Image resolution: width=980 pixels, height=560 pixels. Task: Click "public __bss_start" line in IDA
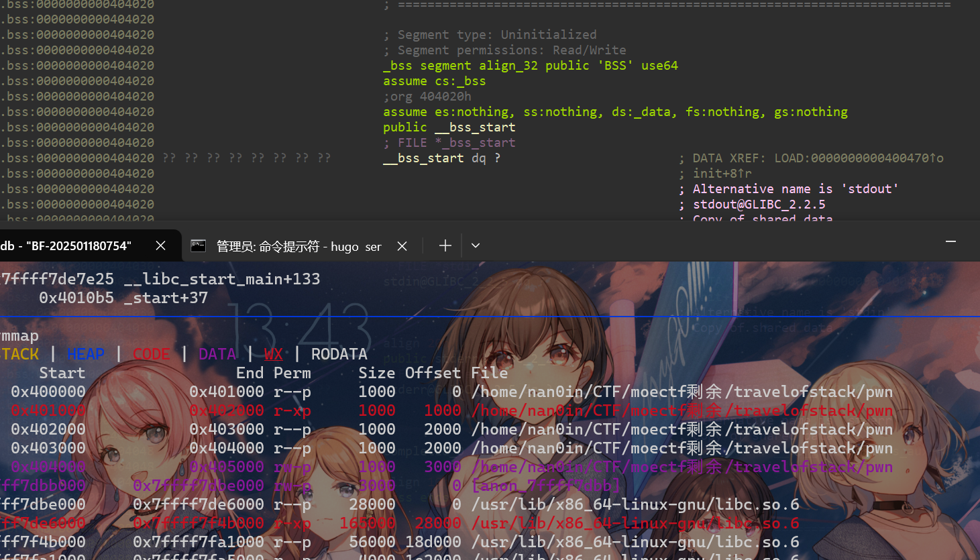click(449, 127)
